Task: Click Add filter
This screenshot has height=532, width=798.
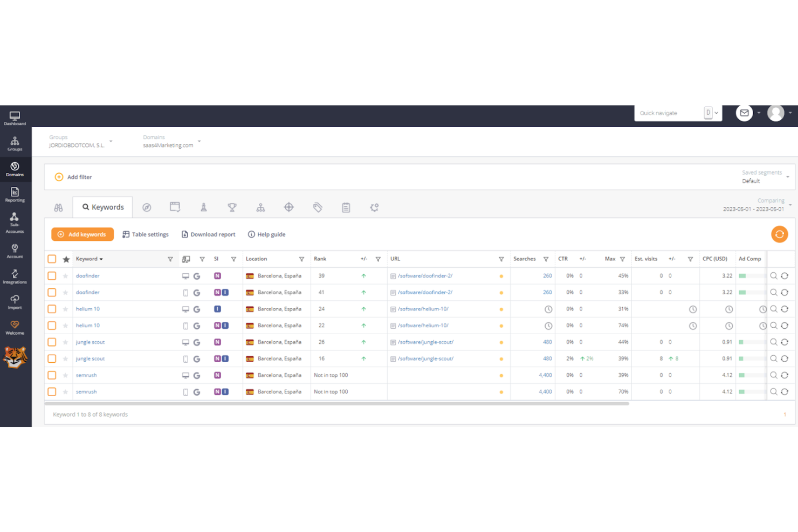Action: 73,177
